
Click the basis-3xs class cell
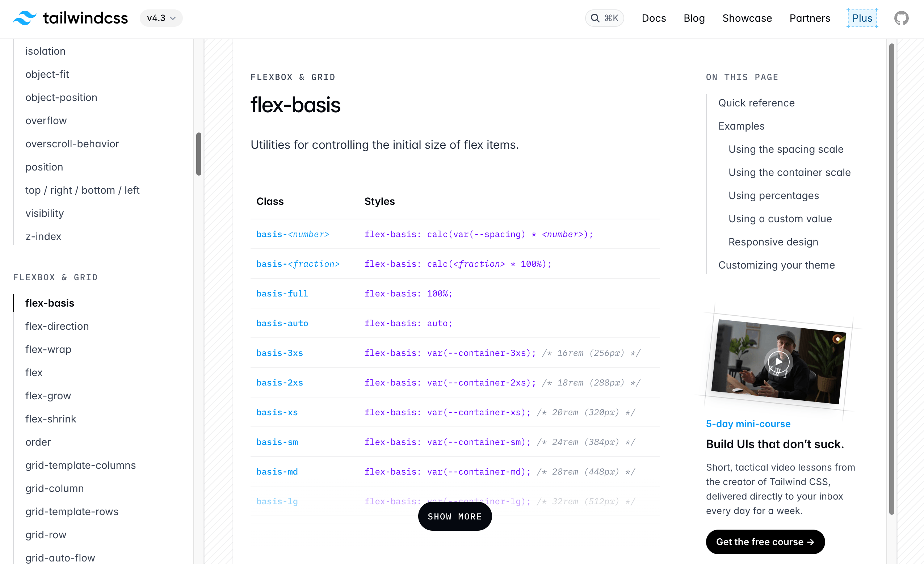pos(280,353)
